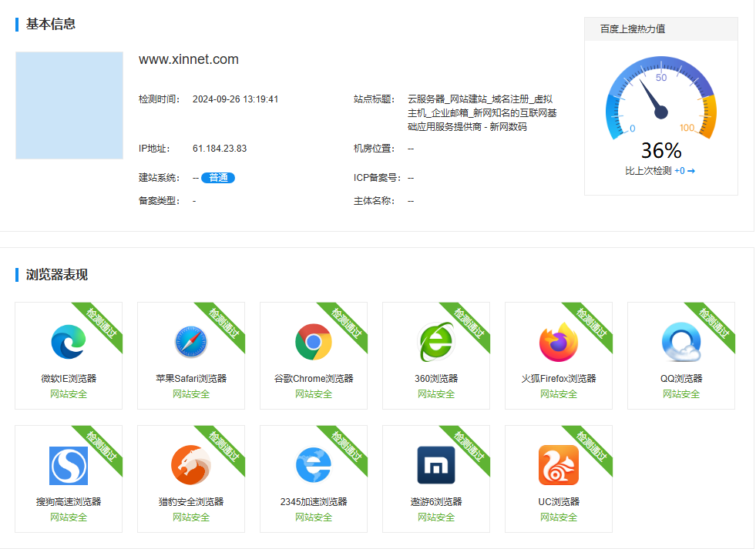Click the www.xinnet.com domain title
Screen dimensions: 756x549
[x=189, y=59]
